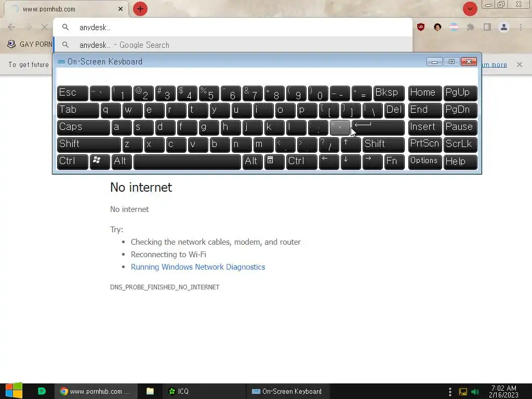Close the www.pornhub.com browser tab

(121, 9)
